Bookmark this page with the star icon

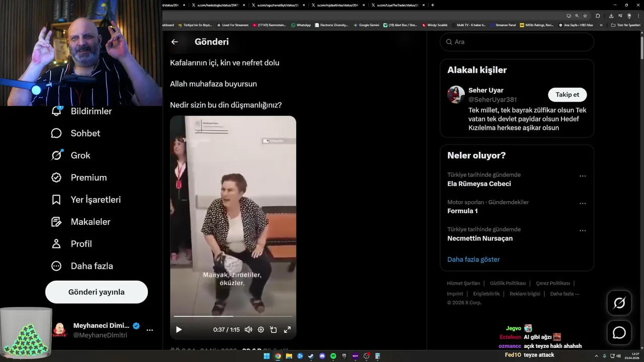click(585, 16)
